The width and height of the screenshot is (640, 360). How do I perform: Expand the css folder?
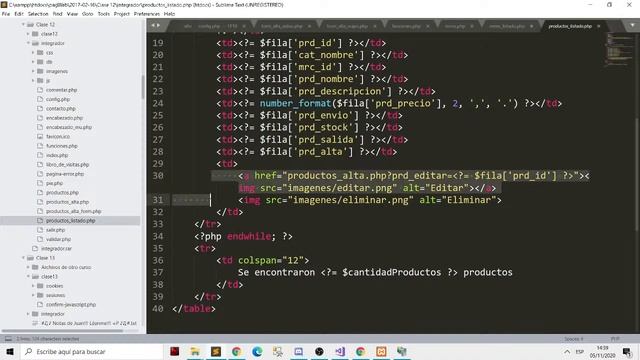pos(33,53)
